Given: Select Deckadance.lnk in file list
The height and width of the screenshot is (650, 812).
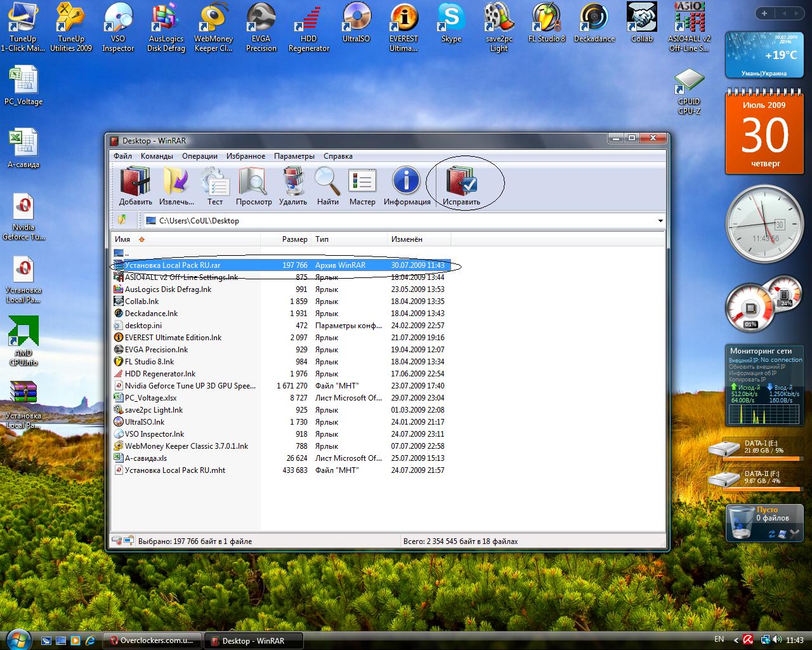Looking at the screenshot, I should click(x=281, y=314).
